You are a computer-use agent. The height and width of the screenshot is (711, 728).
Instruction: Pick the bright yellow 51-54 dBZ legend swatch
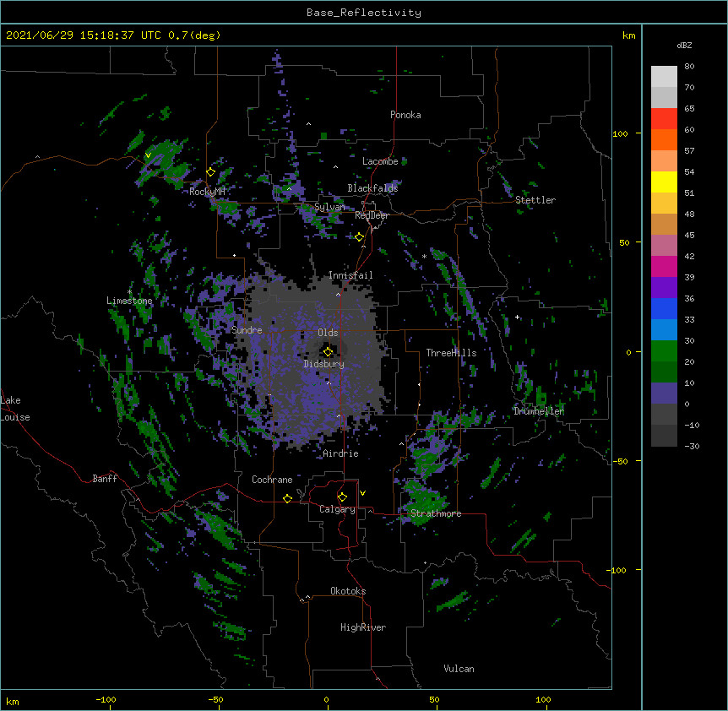[x=664, y=182]
